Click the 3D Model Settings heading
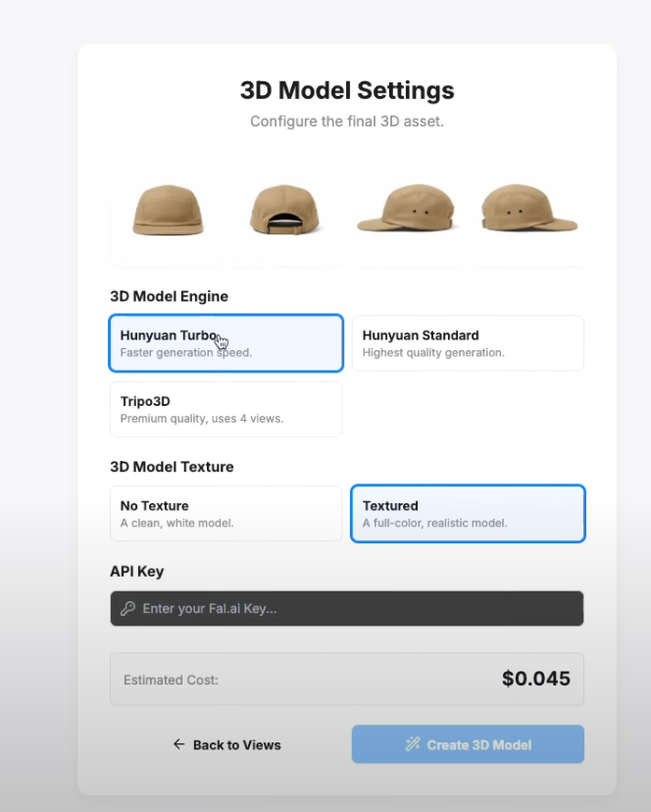This screenshot has width=651, height=812. click(347, 91)
